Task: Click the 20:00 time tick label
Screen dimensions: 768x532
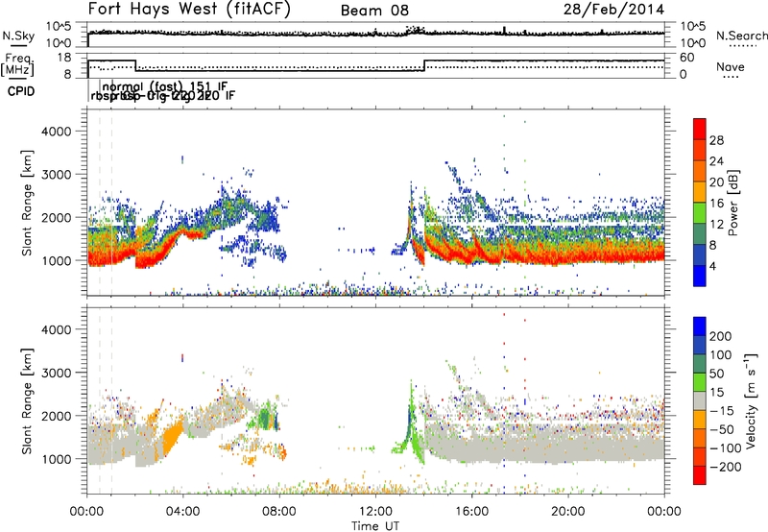Action: pos(568,512)
